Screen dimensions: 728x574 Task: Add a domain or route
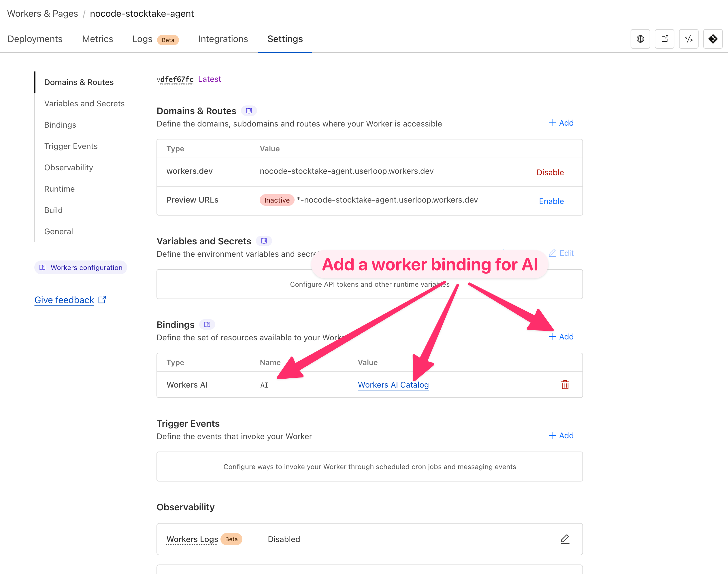click(x=561, y=123)
